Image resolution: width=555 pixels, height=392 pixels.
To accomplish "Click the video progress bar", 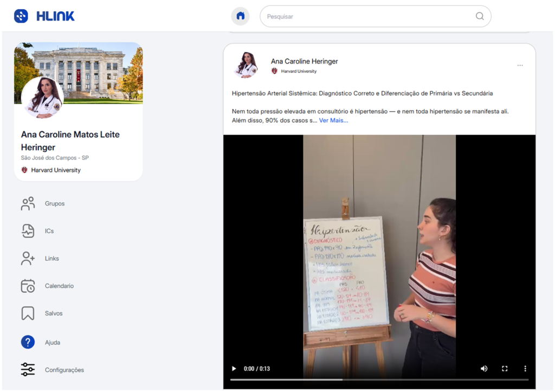I will pyautogui.click(x=379, y=380).
